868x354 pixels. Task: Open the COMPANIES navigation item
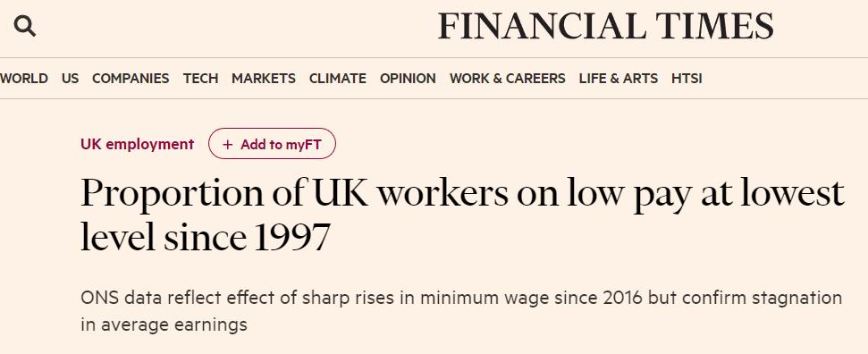(x=131, y=79)
